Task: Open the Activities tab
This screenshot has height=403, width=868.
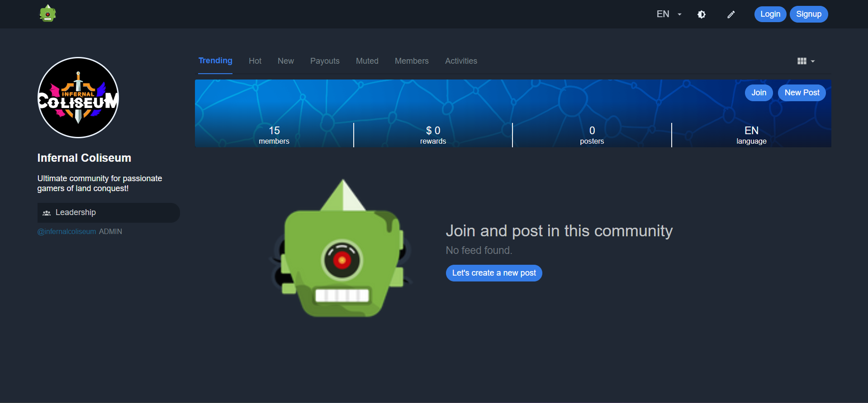Action: click(x=461, y=61)
